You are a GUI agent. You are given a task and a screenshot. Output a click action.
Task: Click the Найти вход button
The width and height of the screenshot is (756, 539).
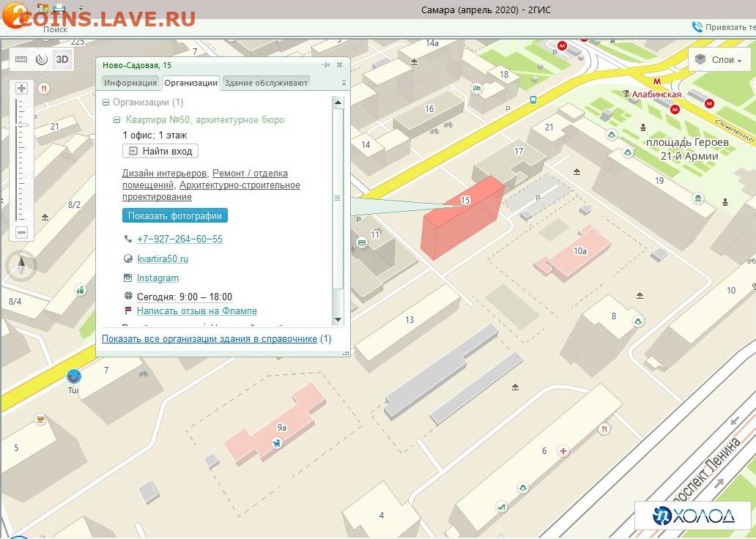(x=160, y=151)
